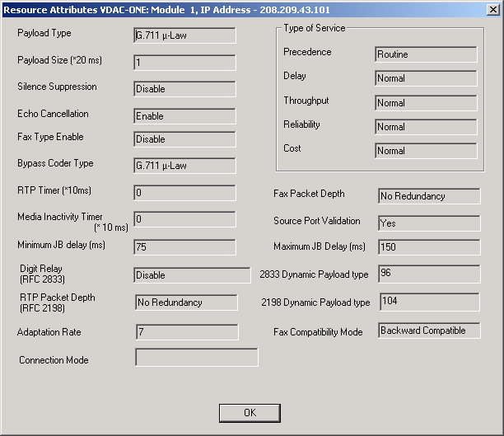The height and width of the screenshot is (436, 504).
Task: Click the Throughput field
Action: [x=426, y=103]
